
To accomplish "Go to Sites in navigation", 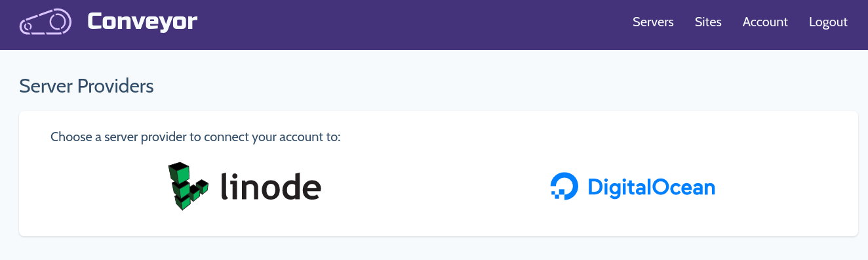I will pos(708,22).
